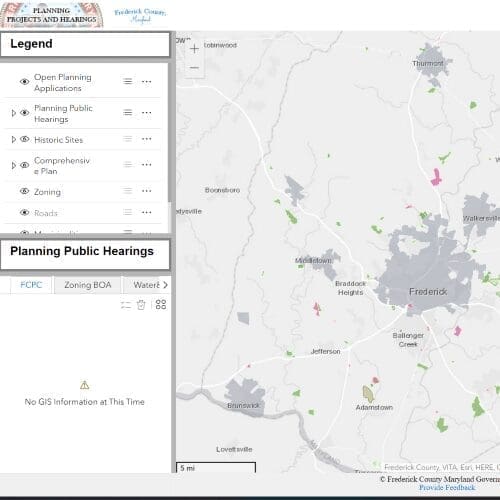Expand the Historic Sites layer group
This screenshot has width=500, height=500.
13,139
